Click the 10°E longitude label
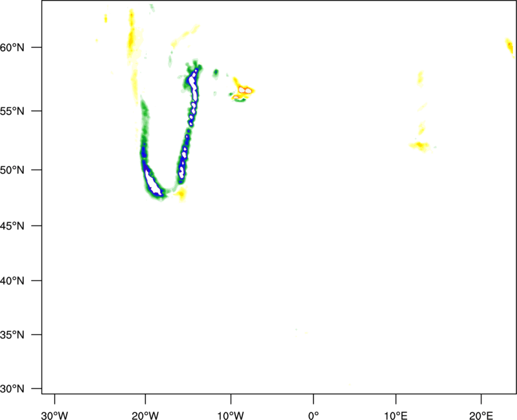This screenshot has width=517, height=420. pyautogui.click(x=396, y=415)
